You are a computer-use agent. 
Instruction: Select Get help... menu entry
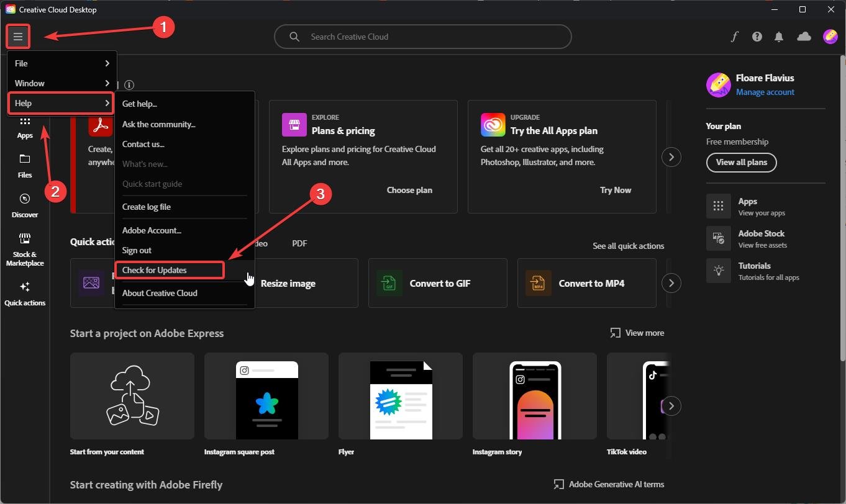point(184,104)
